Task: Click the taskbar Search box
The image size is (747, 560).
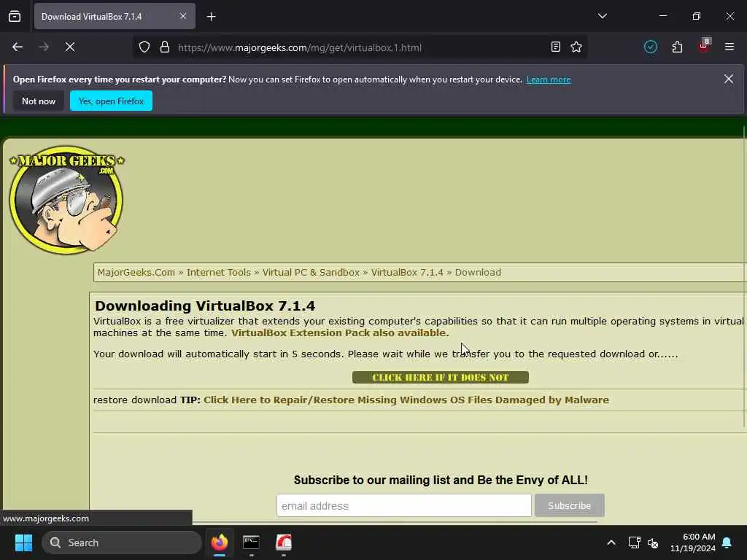Action: [122, 542]
